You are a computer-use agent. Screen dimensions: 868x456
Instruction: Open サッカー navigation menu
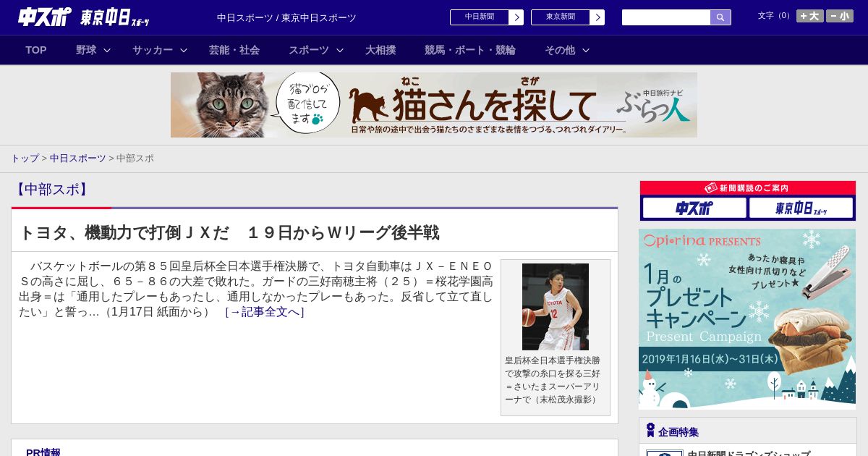pos(153,50)
